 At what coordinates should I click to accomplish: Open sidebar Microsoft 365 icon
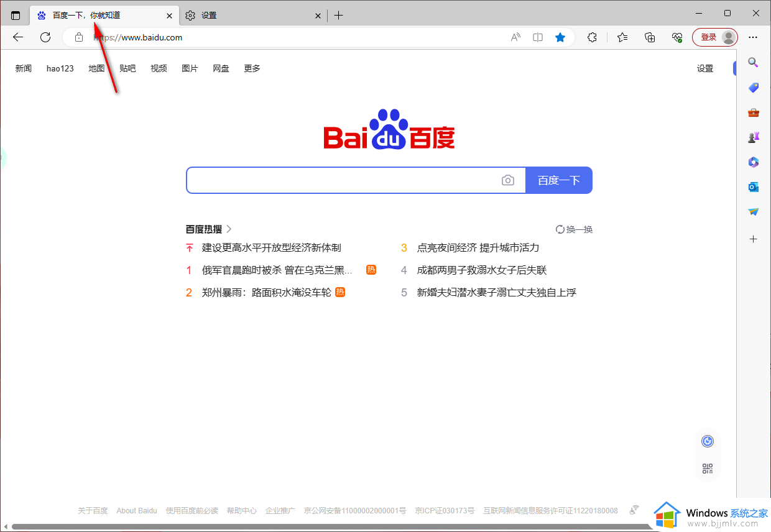(x=753, y=162)
